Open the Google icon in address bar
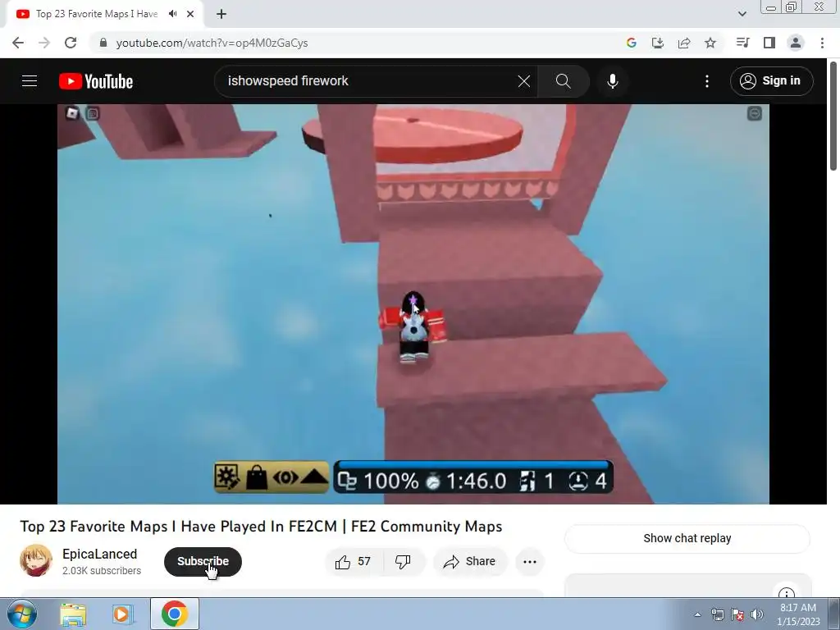The height and width of the screenshot is (630, 840). pos(632,43)
